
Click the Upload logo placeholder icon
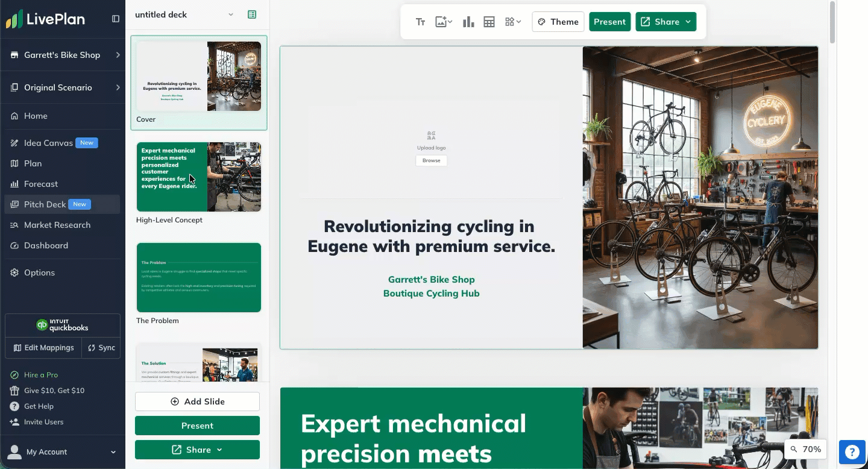click(431, 136)
